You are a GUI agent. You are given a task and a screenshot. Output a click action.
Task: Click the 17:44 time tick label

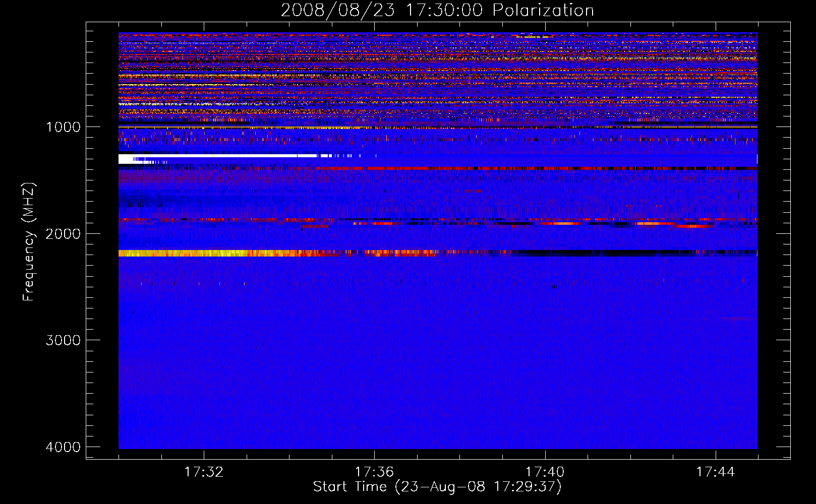716,472
